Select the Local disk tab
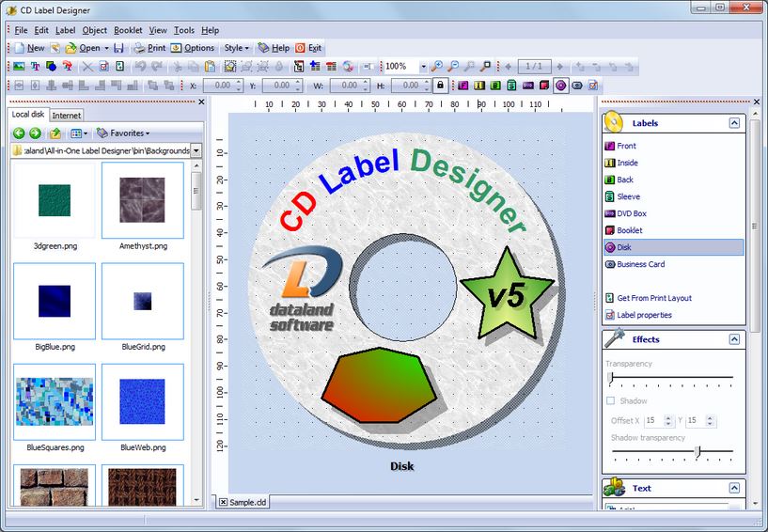 (x=28, y=114)
